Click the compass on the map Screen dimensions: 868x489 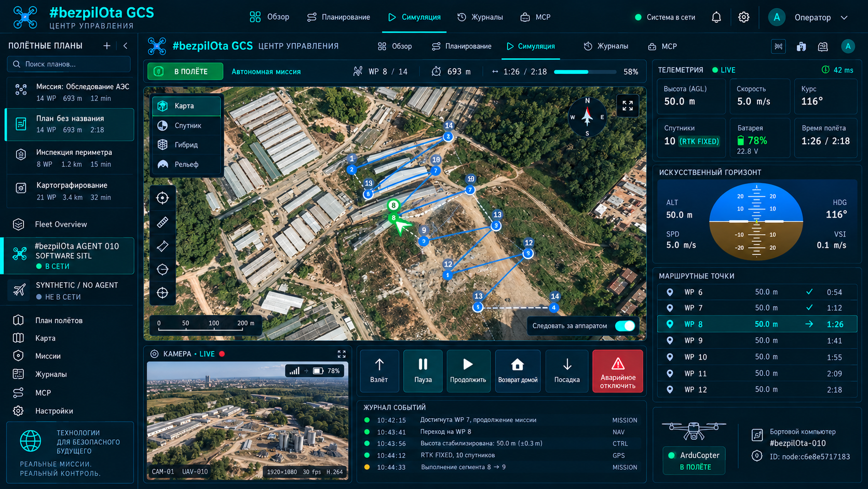(x=587, y=117)
